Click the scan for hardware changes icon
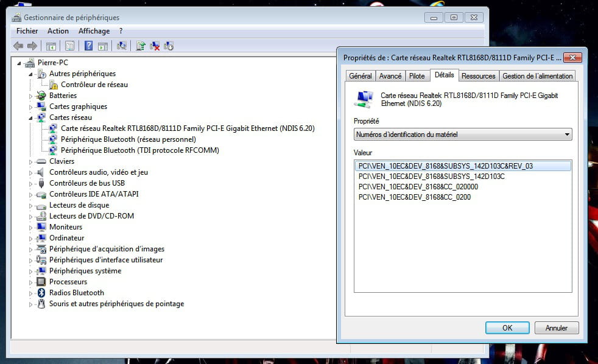The height and width of the screenshot is (364, 598). pyautogui.click(x=122, y=46)
